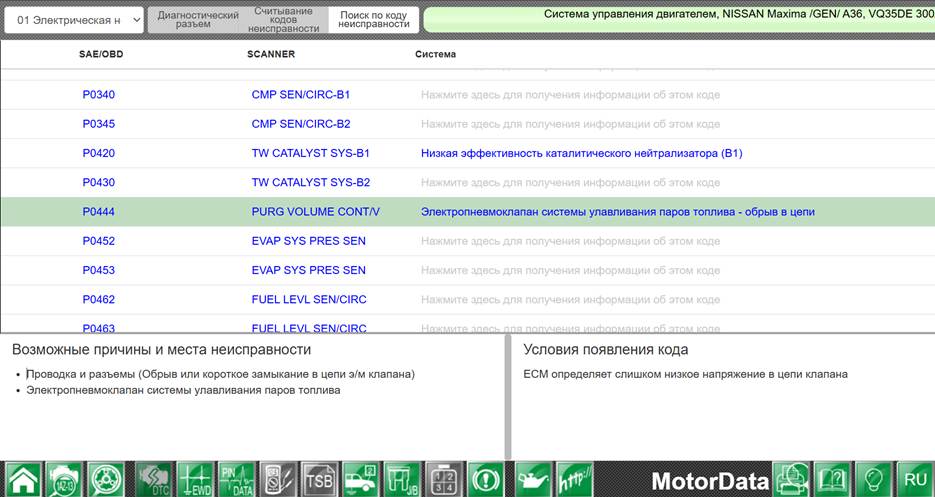Open EWD wiring diagrams icon
This screenshot has height=497, width=935.
click(195, 479)
